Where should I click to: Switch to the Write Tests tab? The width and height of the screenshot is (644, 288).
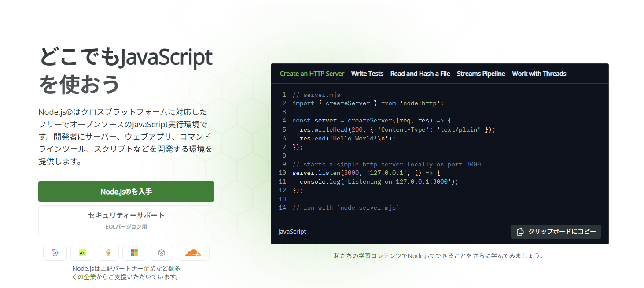coord(367,74)
